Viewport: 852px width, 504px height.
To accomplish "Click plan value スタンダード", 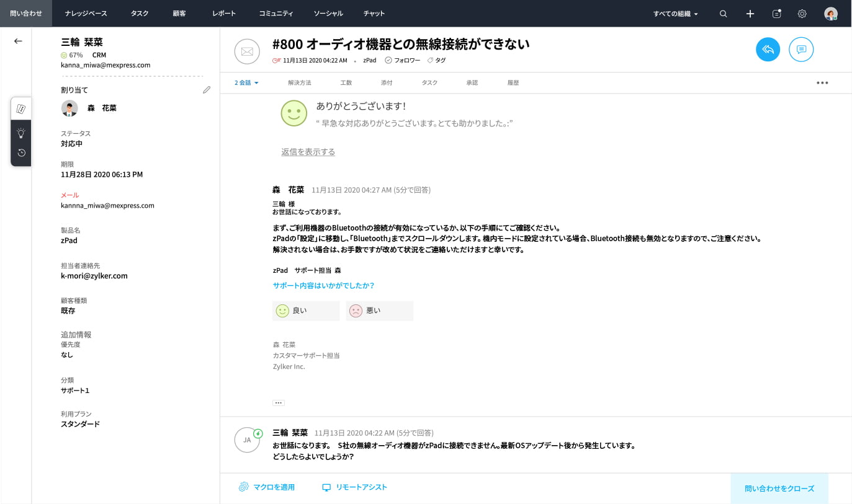I will pos(80,424).
